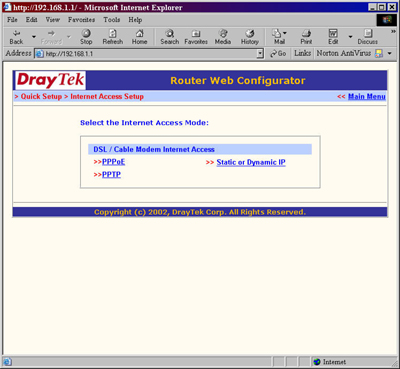This screenshot has height=369, width=400.
Task: Return to Main Menu link
Action: tap(367, 96)
